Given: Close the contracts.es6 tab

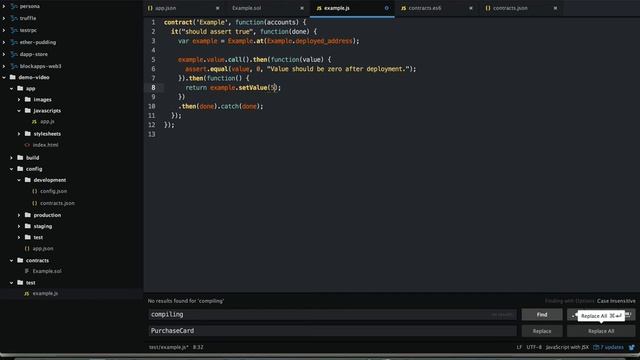Looking at the screenshot, I should click(471, 8).
